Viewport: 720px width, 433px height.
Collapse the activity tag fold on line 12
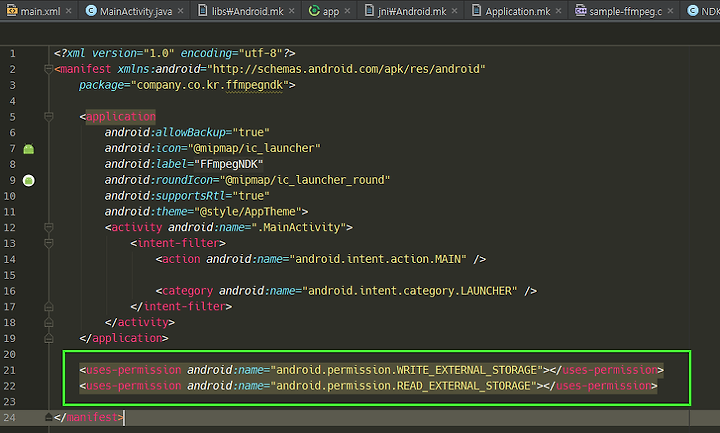[x=48, y=227]
